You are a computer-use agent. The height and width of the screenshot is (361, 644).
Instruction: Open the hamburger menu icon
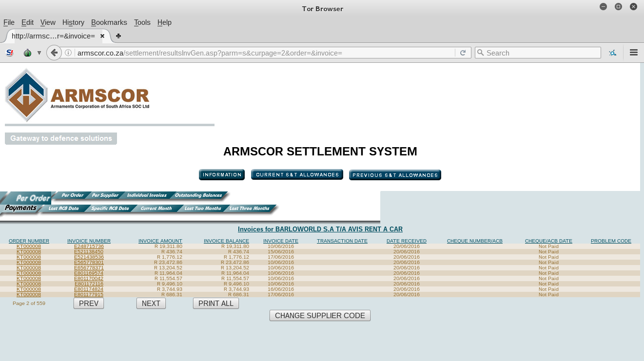point(634,53)
